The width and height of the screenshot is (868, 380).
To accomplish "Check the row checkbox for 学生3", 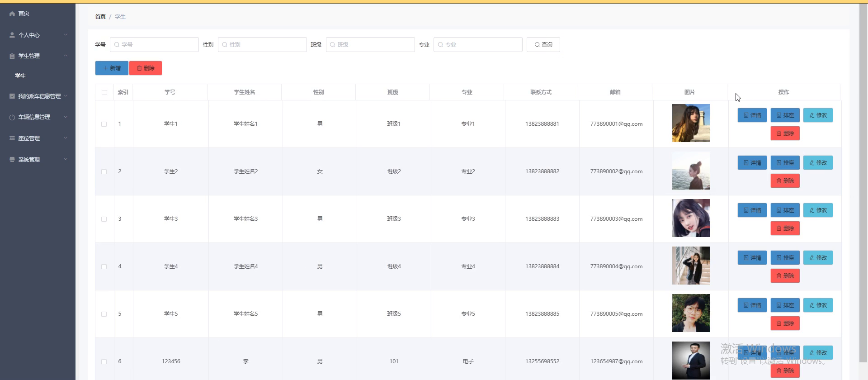I will pos(104,219).
